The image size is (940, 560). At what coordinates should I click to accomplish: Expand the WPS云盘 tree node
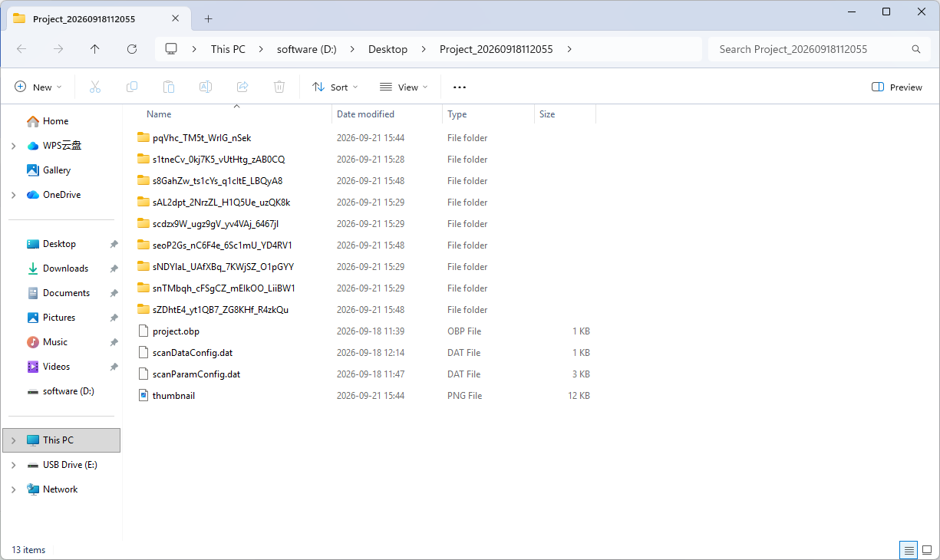pyautogui.click(x=14, y=146)
